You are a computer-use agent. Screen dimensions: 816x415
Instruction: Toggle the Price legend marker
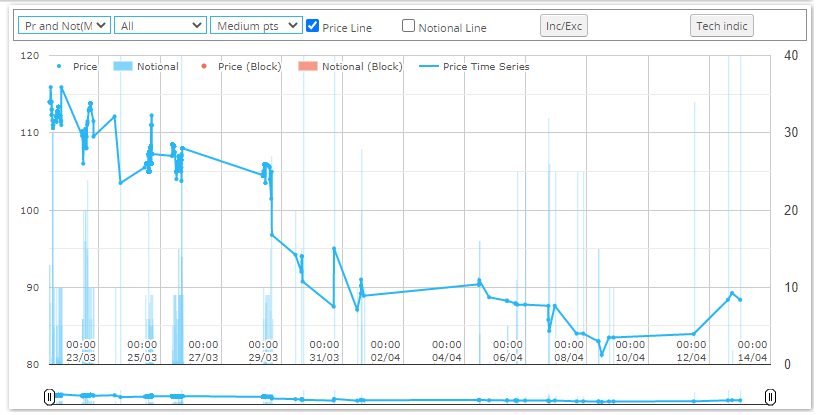(x=59, y=67)
